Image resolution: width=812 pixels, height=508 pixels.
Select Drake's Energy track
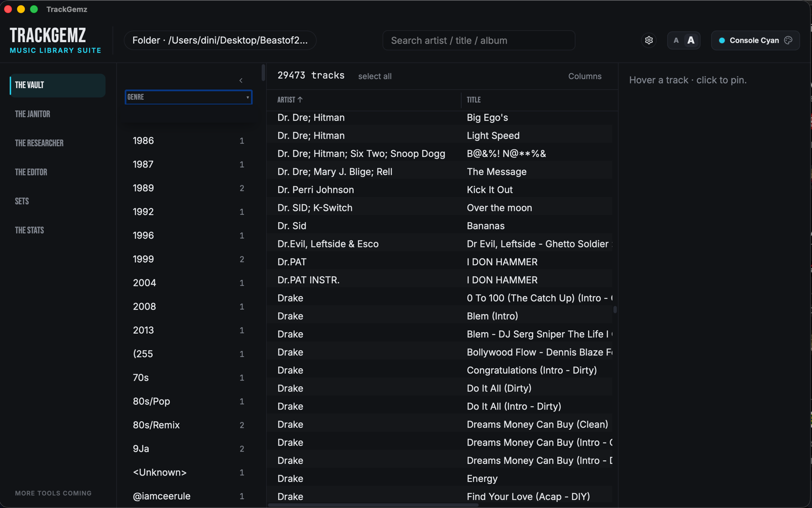pos(439,479)
